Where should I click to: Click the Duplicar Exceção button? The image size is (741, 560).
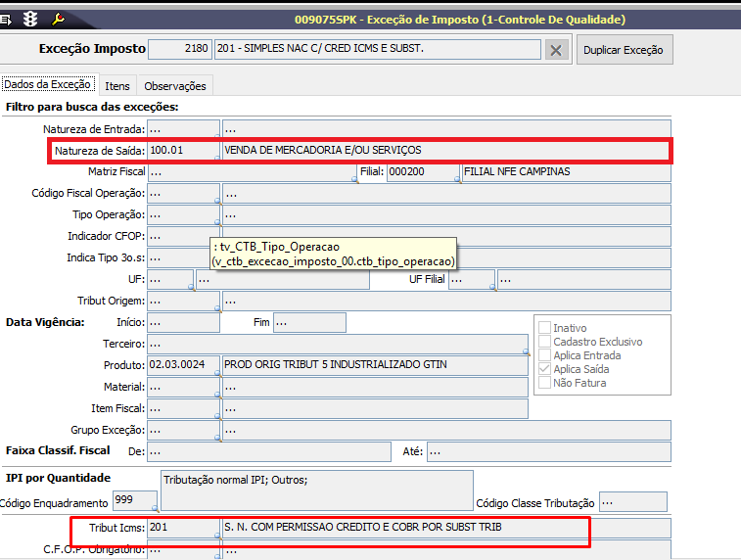[624, 50]
